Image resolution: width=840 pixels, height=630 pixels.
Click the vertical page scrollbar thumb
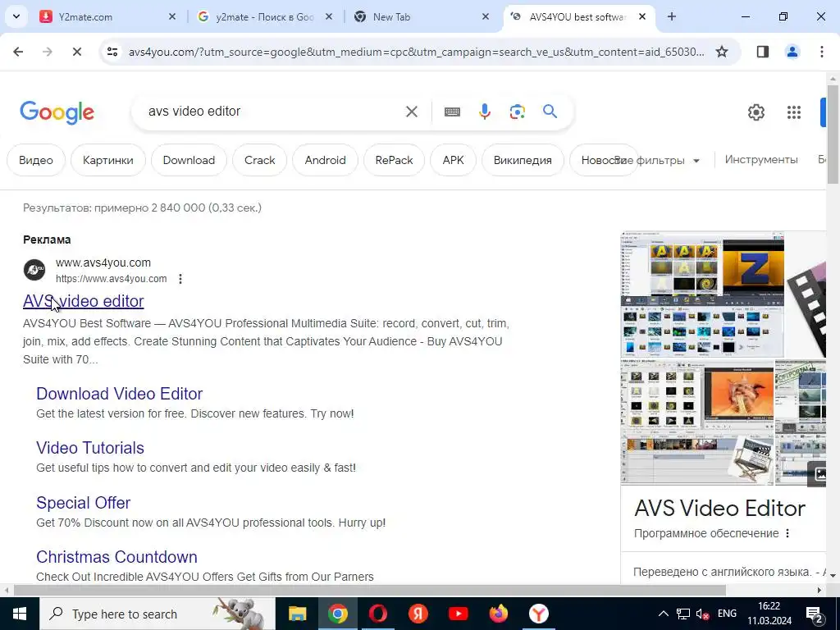[x=833, y=134]
